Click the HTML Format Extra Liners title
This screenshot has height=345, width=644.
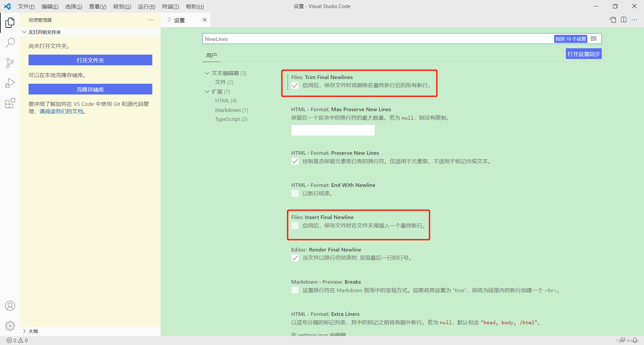325,314
